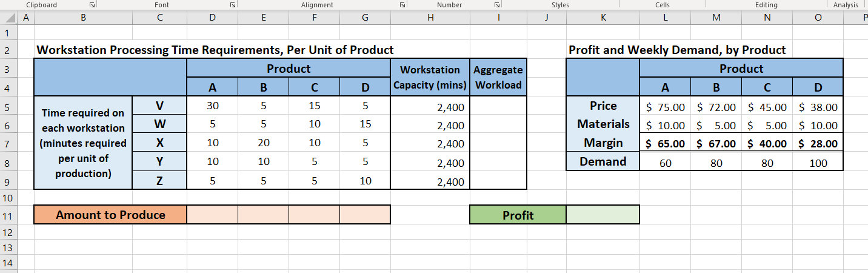Click the Select All corner triangle
The width and height of the screenshot is (868, 273).
(9, 18)
